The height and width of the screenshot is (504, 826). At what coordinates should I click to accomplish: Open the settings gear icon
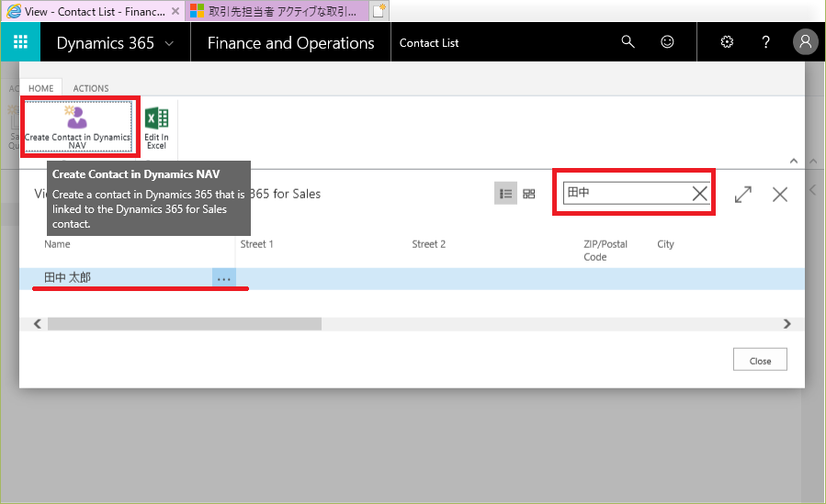(727, 41)
